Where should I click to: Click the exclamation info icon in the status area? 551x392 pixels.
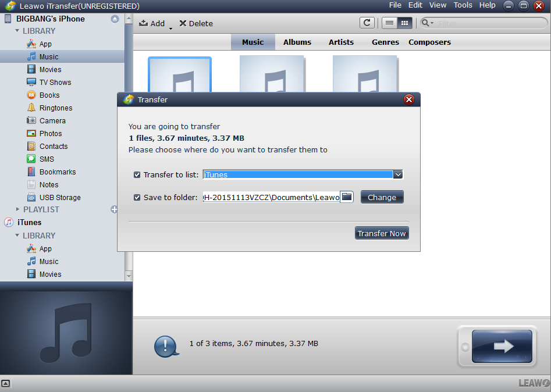pos(166,346)
